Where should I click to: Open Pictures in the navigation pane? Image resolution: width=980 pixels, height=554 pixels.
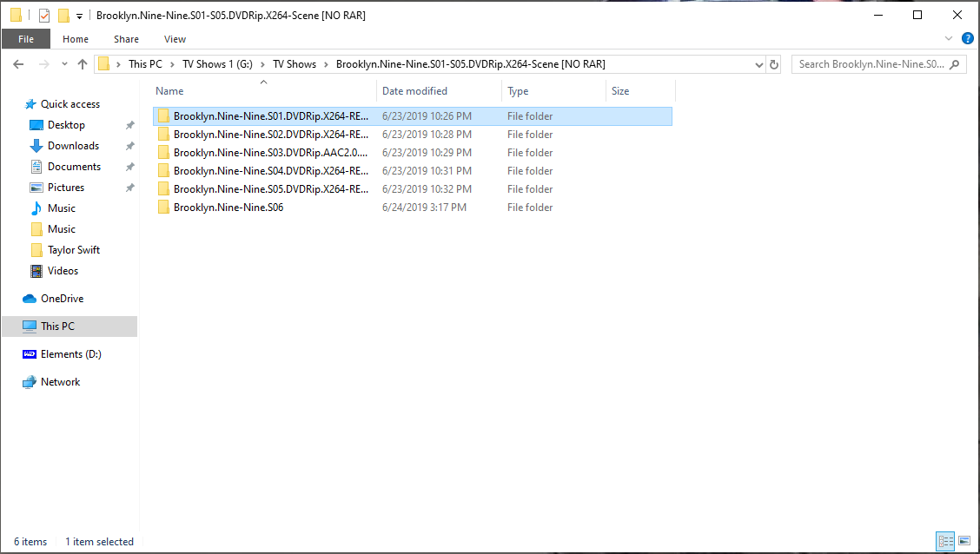coord(66,188)
